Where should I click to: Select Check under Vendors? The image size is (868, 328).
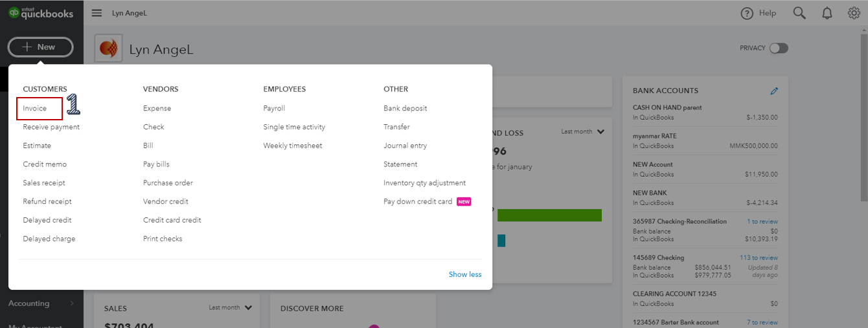coord(154,127)
